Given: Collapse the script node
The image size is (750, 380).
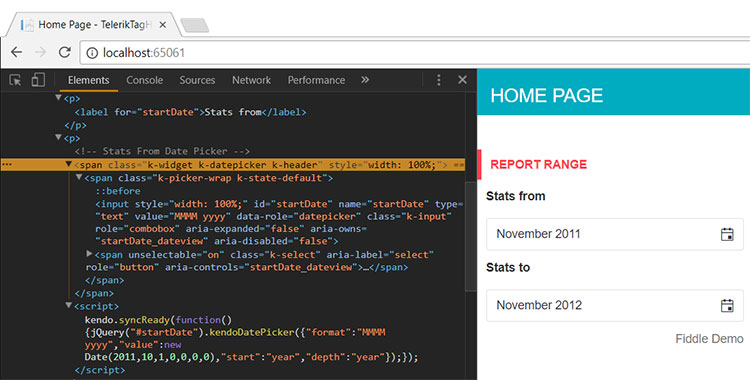Looking at the screenshot, I should pyautogui.click(x=68, y=305).
